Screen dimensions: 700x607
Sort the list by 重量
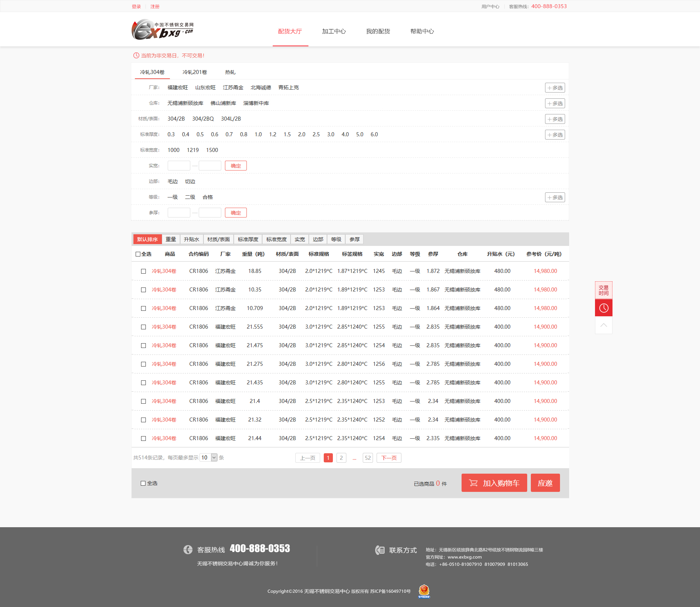pos(171,239)
